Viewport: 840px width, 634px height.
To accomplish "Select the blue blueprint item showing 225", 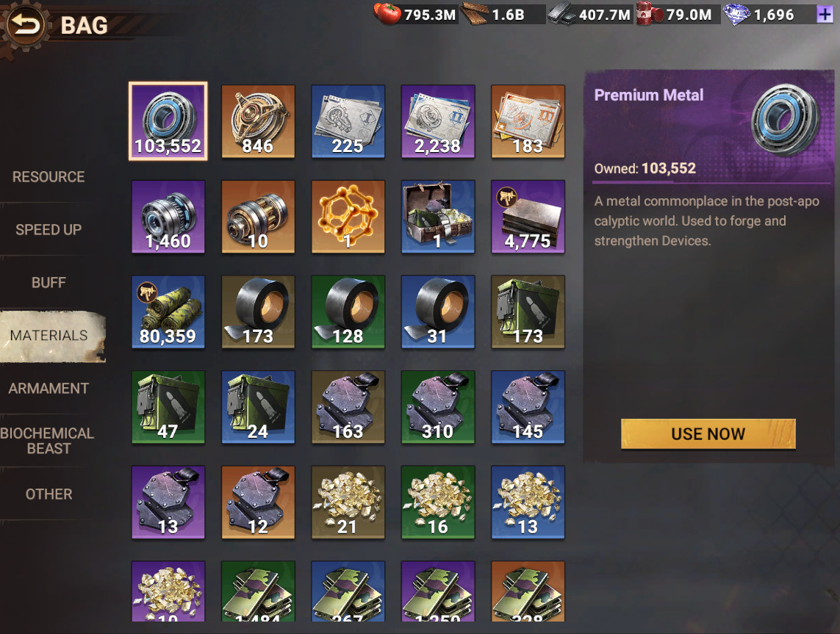I will [x=348, y=121].
